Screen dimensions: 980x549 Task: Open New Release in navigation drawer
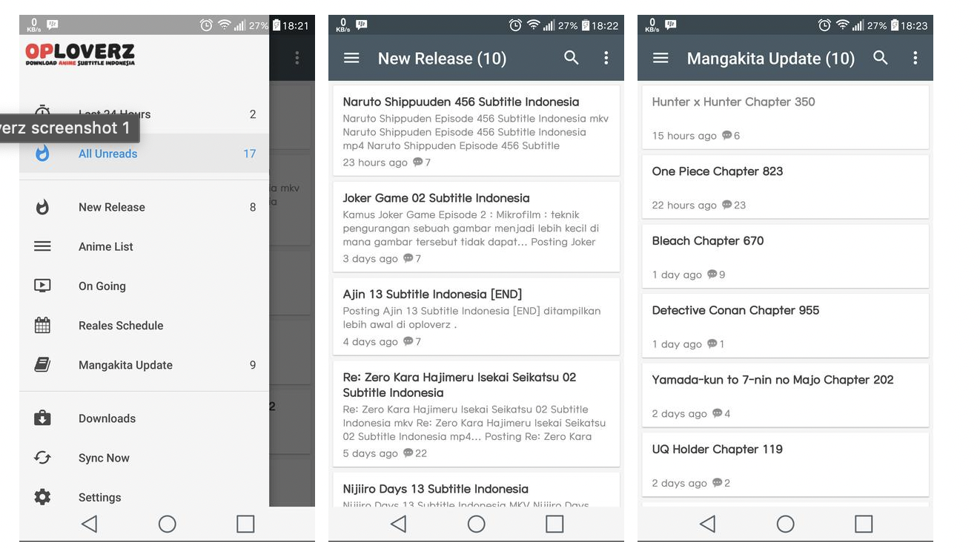coord(144,207)
